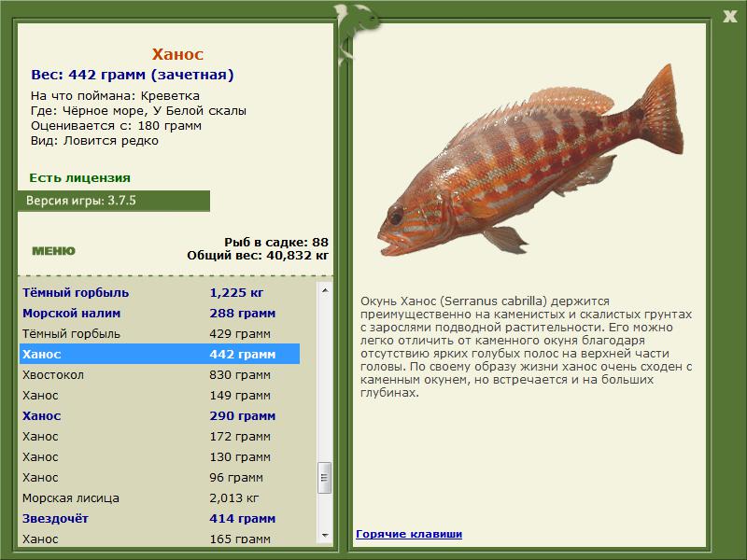Select the Ханос 149 грамм entry

click(x=159, y=396)
